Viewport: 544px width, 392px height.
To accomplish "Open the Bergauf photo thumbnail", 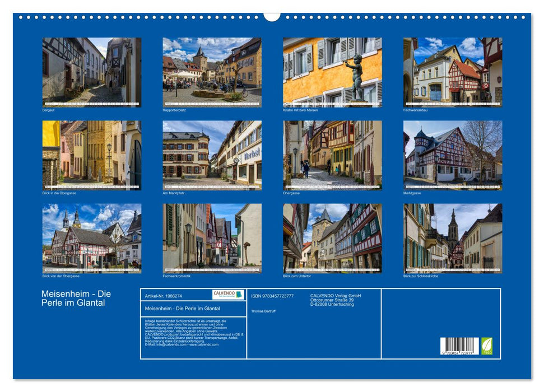I will point(92,72).
